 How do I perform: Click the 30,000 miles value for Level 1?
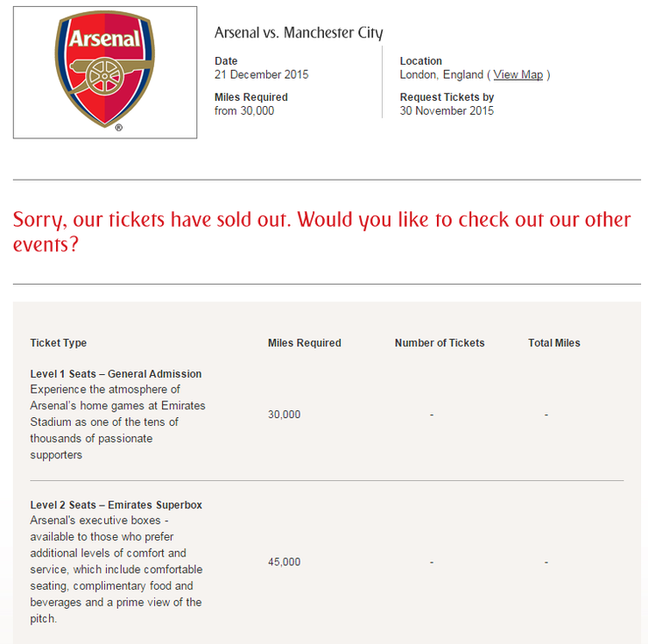point(285,414)
